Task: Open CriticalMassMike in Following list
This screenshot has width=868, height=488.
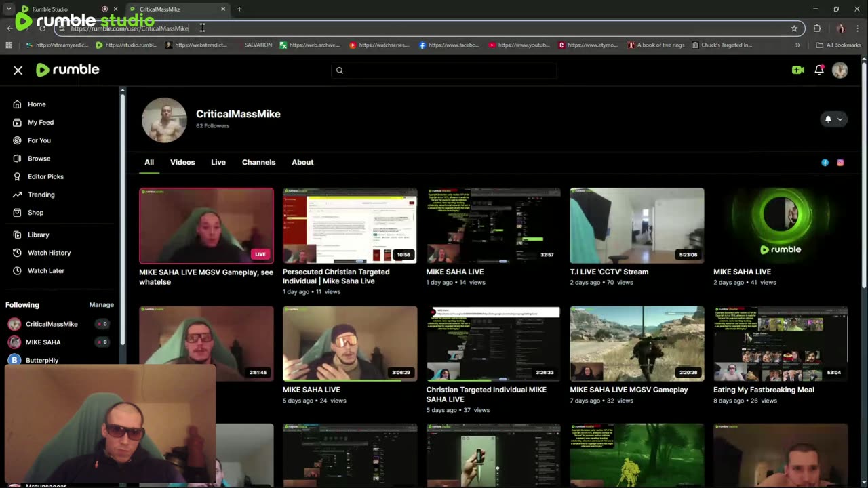Action: [52, 324]
